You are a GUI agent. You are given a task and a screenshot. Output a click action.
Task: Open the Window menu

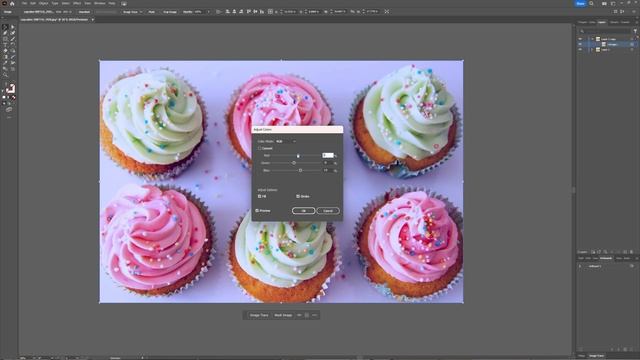click(100, 3)
